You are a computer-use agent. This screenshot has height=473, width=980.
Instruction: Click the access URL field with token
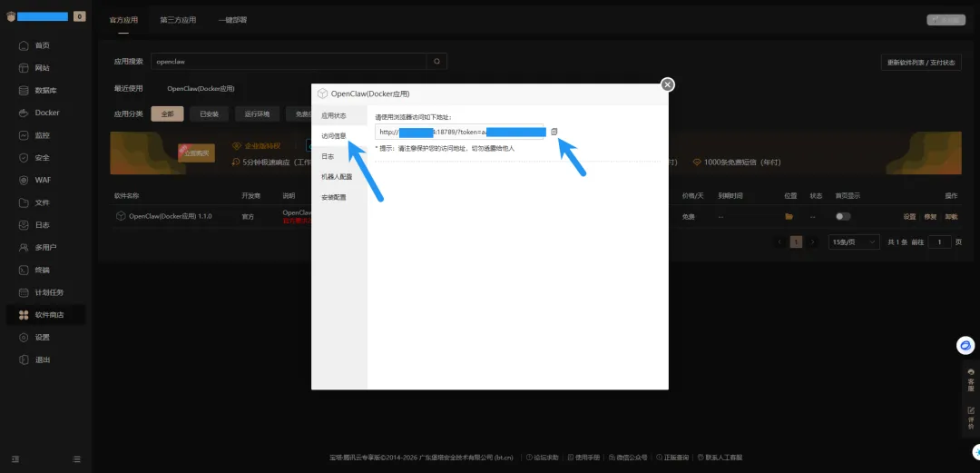(x=459, y=132)
